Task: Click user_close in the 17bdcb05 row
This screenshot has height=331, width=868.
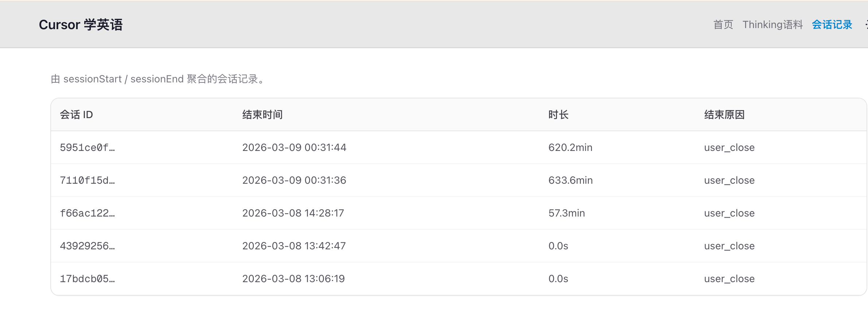Action: pos(729,279)
